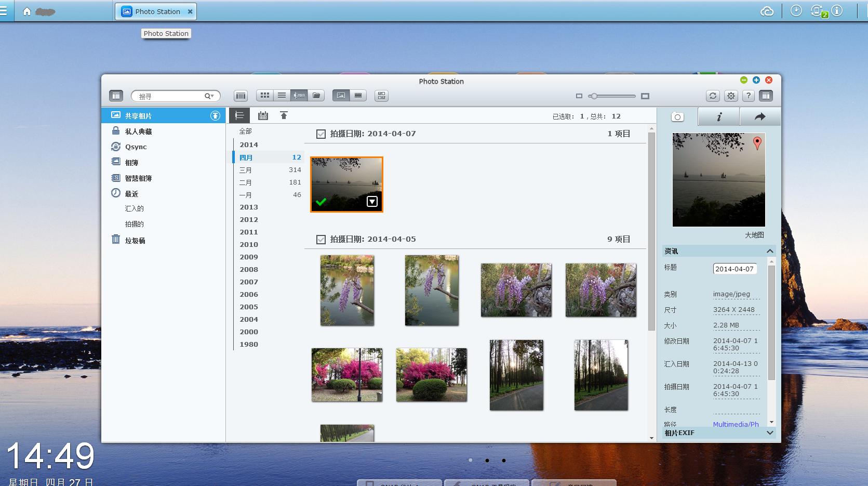
Task: Expand year 2010 in timeline
Action: pyautogui.click(x=249, y=244)
